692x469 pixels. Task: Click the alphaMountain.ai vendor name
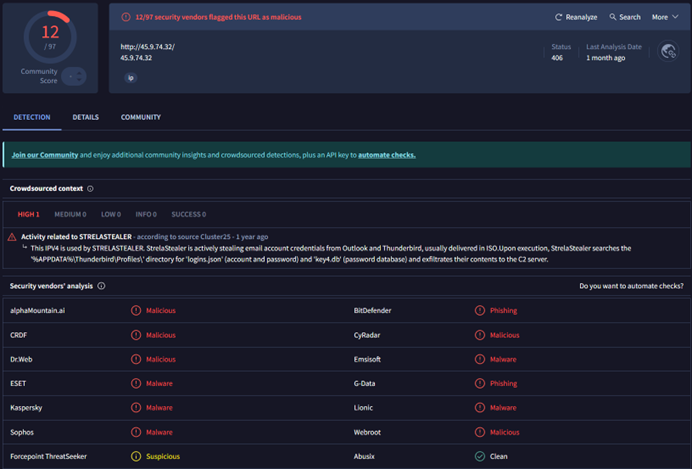(38, 311)
